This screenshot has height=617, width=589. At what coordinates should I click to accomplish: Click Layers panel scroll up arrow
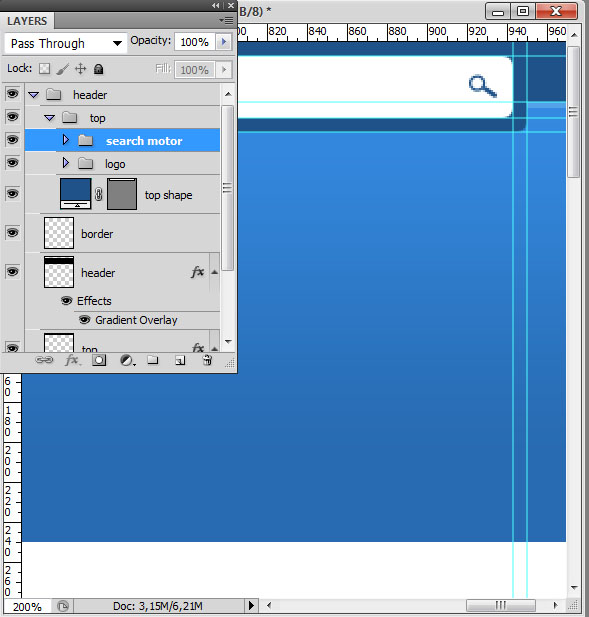[228, 94]
